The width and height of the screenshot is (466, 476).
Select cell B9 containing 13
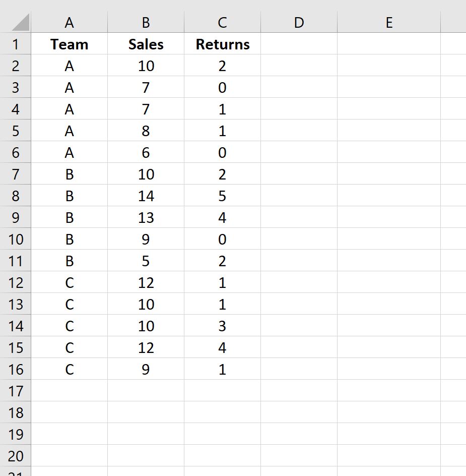pos(146,217)
